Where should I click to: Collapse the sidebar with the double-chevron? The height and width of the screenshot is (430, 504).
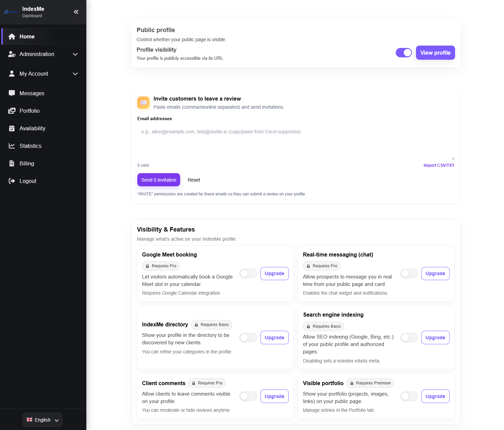coord(76,12)
